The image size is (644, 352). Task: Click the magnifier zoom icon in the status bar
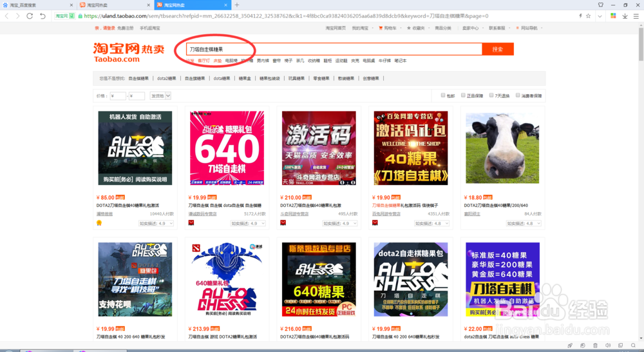tap(633, 346)
